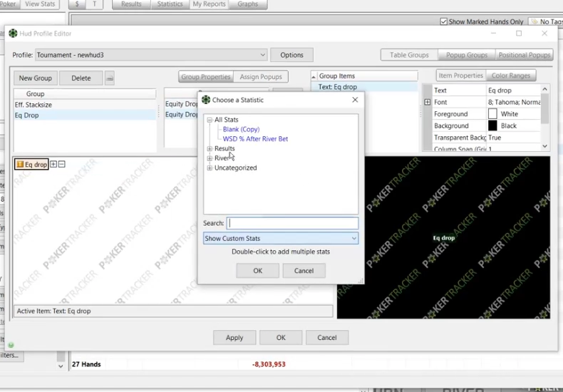
Task: Click the No Tags tag icon
Action: (534, 21)
